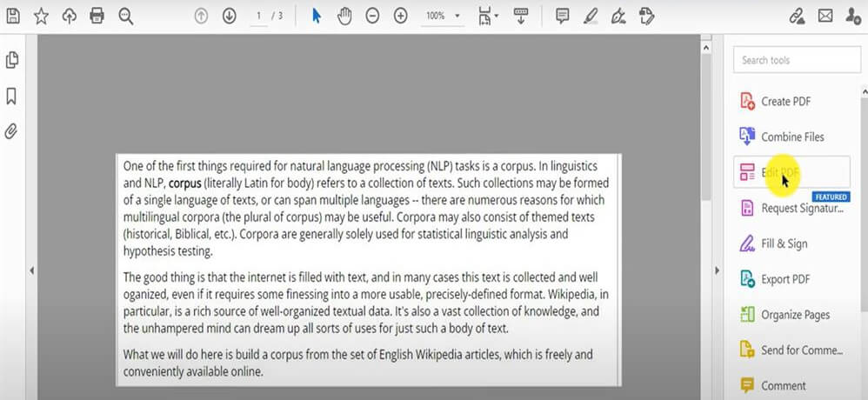868x400 pixels.
Task: Open the Request Signatures tool
Action: point(791,208)
